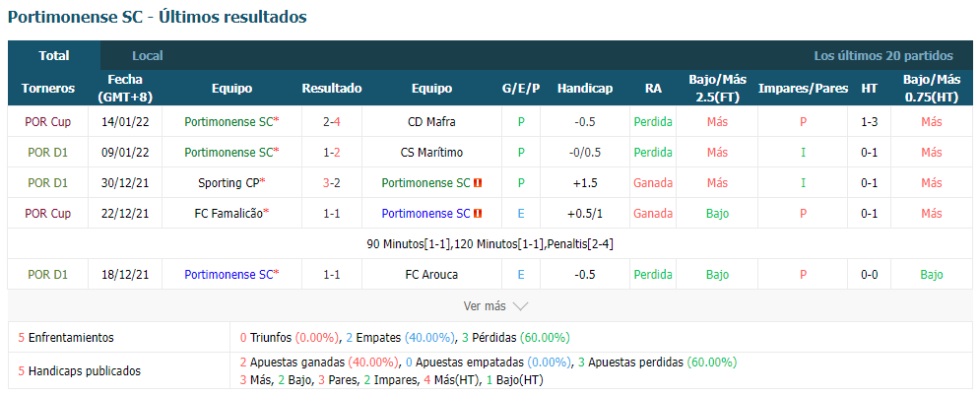Click the 1-1 result against FC Arouca
The height and width of the screenshot is (396, 980).
click(332, 274)
